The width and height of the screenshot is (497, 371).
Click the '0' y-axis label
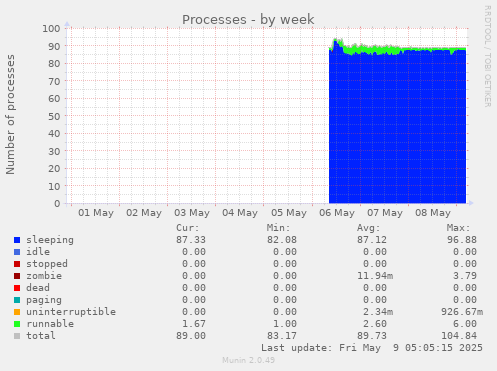[x=57, y=204]
